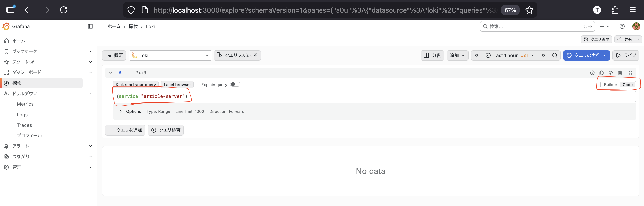Click クエリを追加 button
644x206 pixels.
click(125, 130)
